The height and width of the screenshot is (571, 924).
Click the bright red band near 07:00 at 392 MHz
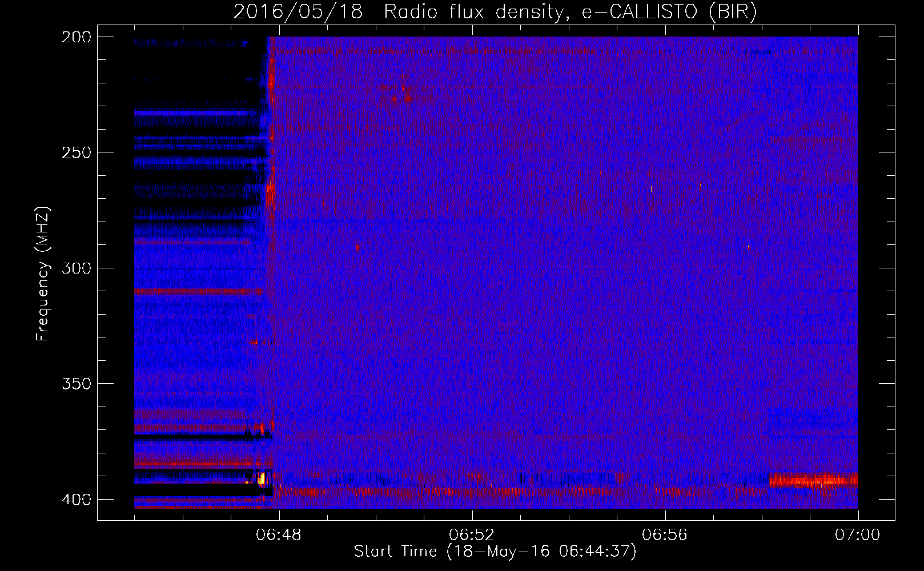pyautogui.click(x=813, y=480)
